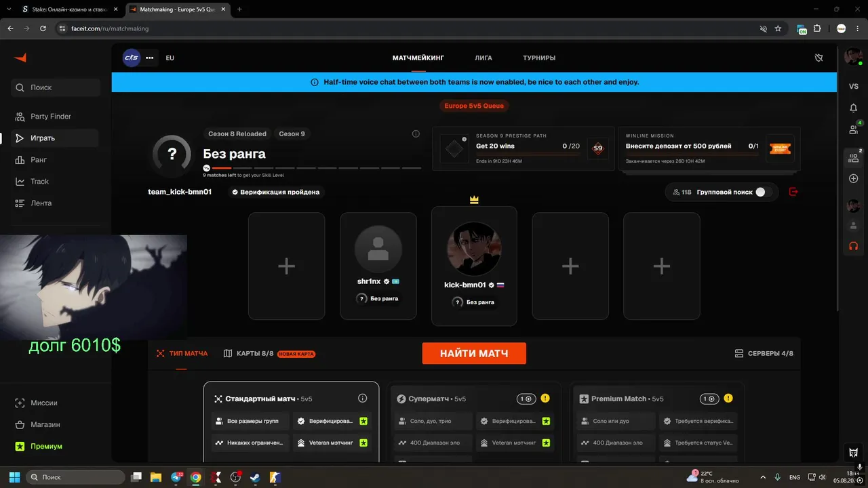
Task: Click the FACEIT logo in sidebar
Action: point(20,58)
